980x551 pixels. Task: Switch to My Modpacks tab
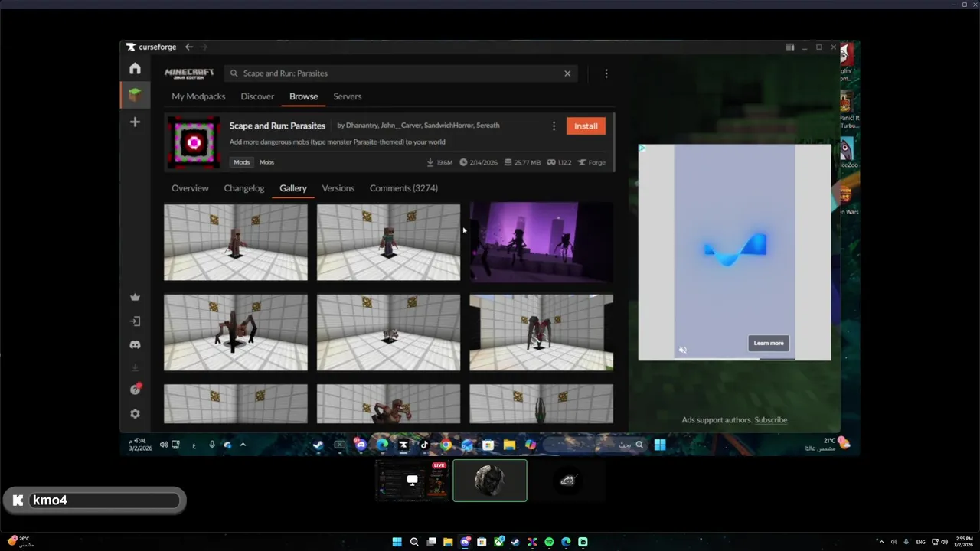tap(198, 96)
